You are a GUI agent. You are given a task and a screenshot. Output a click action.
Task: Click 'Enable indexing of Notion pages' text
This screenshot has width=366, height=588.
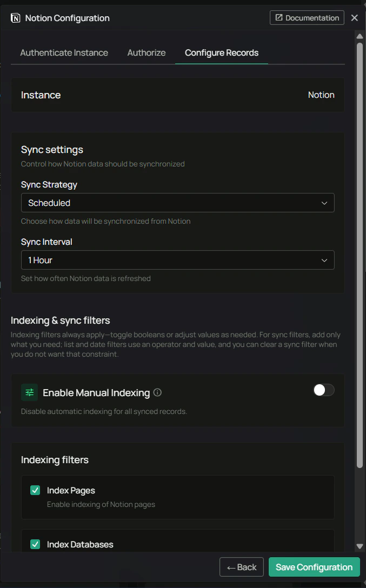point(101,504)
